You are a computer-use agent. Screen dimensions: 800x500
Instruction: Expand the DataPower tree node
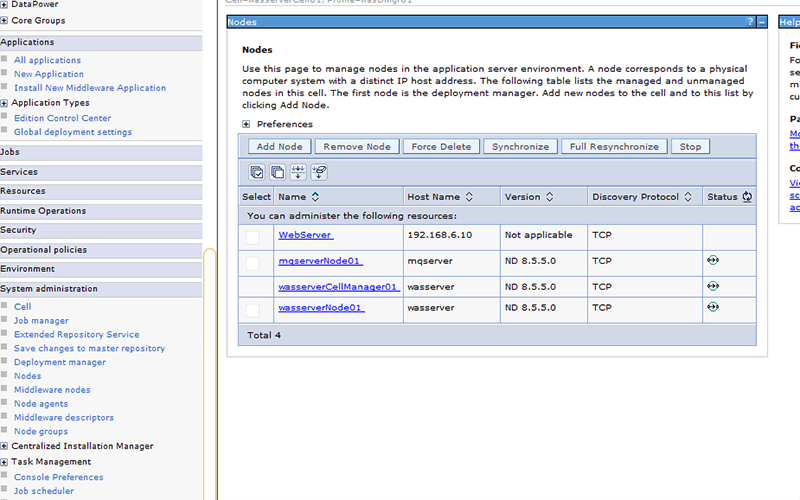(4, 4)
